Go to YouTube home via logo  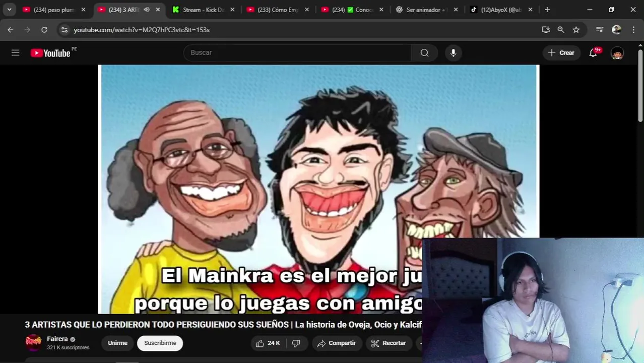click(x=50, y=53)
